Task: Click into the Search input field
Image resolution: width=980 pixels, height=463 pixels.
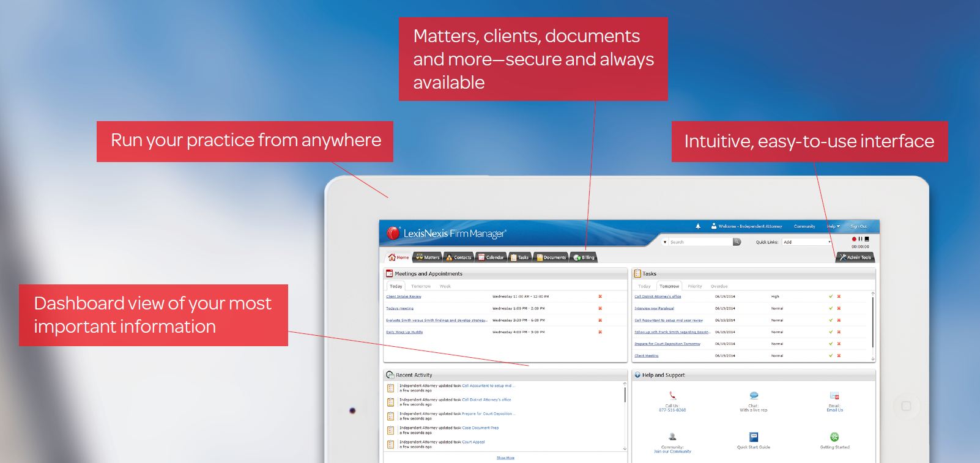Action: point(700,242)
